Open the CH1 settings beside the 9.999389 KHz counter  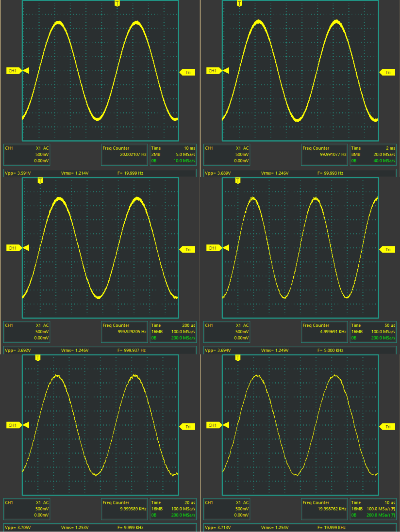point(27,509)
